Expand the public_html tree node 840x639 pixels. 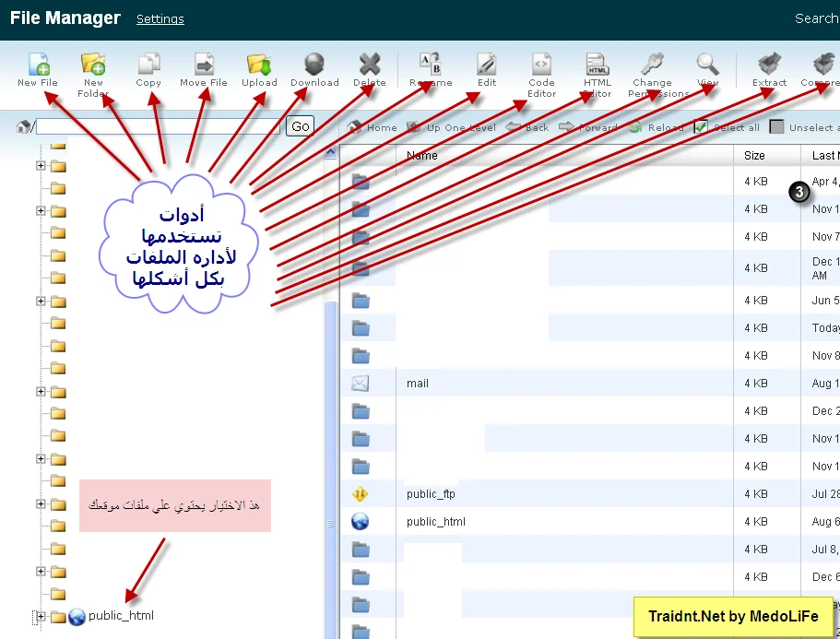[40, 617]
